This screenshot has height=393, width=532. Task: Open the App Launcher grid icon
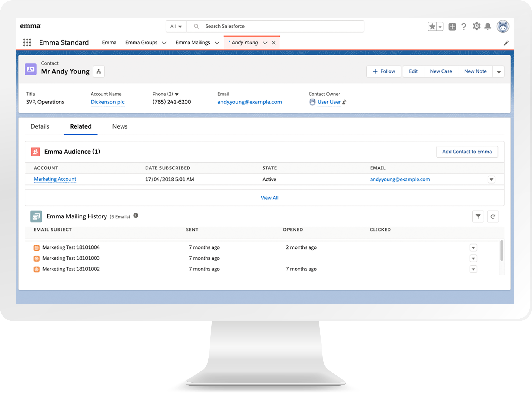(27, 43)
